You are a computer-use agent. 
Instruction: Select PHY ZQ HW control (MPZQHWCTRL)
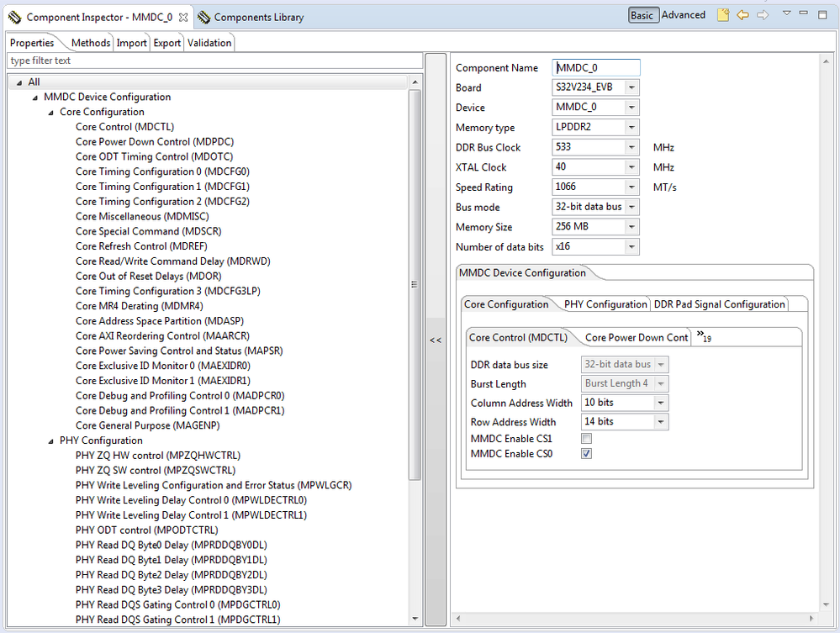(x=158, y=456)
